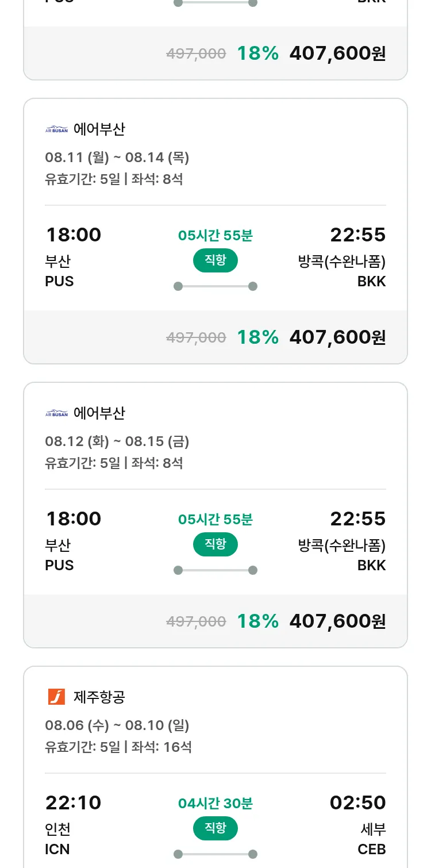Click 02:50 CEB arrival time
Image resolution: width=431 pixels, height=868 pixels.
tap(357, 802)
